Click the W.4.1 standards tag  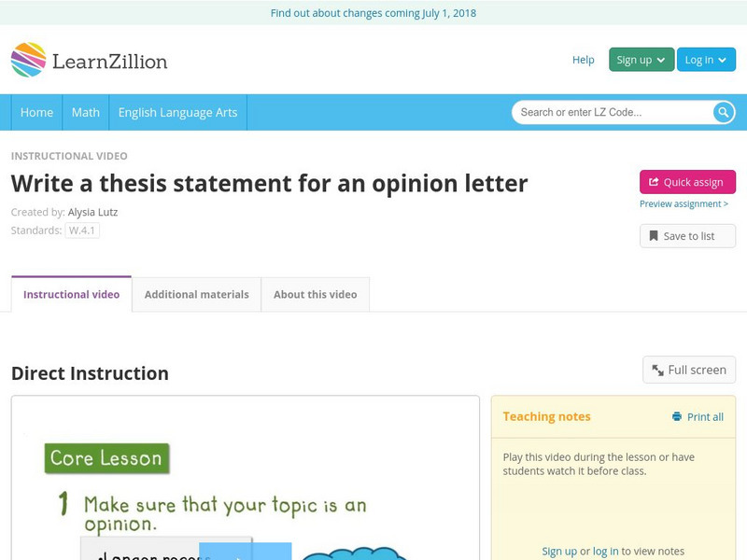(x=82, y=231)
